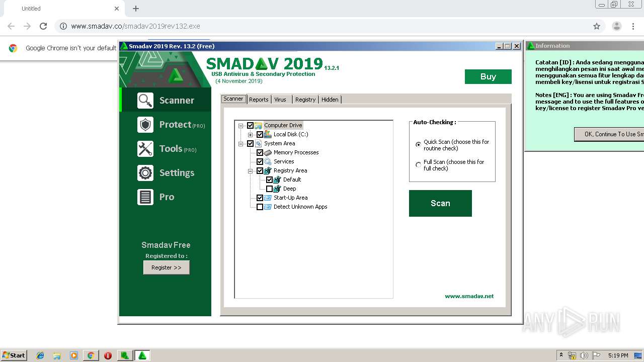Image resolution: width=644 pixels, height=362 pixels.
Task: Uncheck the Local Disk (C:) checkbox
Action: pos(260,134)
